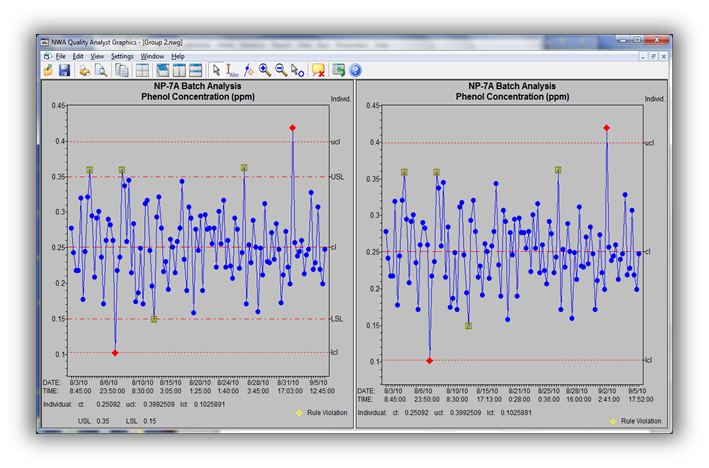The width and height of the screenshot is (709, 468).
Task: Open print preview with magnifier page icon
Action: [101, 70]
